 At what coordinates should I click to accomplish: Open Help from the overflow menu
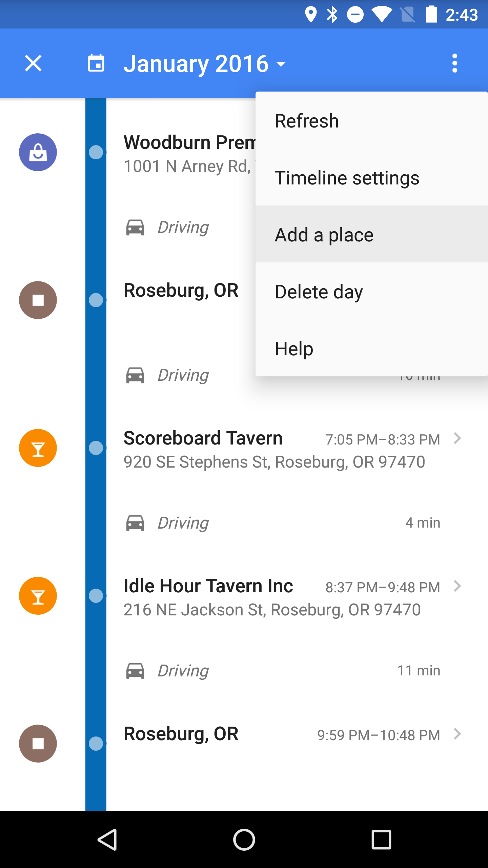pos(371,349)
